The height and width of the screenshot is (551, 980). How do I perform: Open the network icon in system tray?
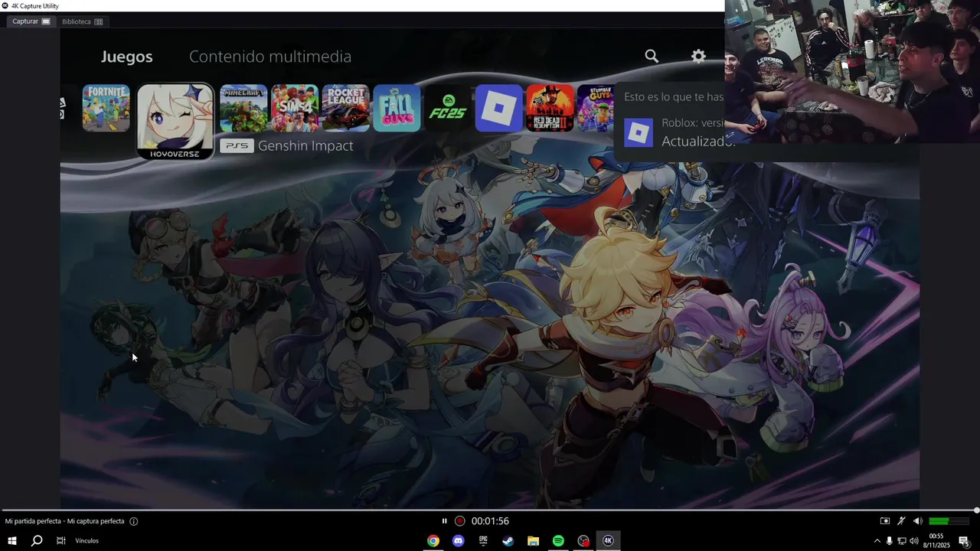(902, 541)
